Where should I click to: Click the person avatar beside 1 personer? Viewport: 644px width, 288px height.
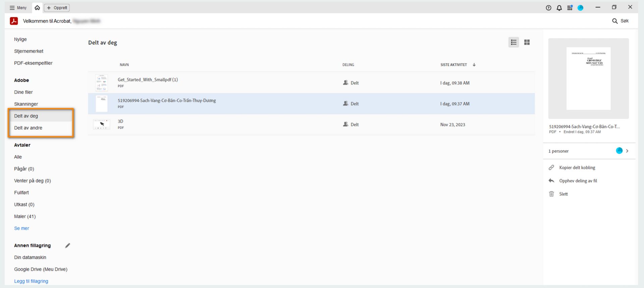(x=619, y=151)
